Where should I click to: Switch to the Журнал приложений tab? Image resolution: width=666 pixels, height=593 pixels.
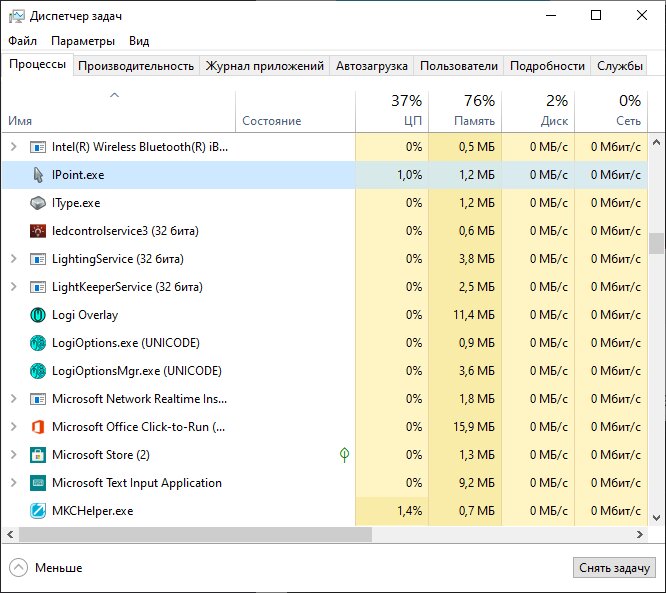(x=264, y=66)
